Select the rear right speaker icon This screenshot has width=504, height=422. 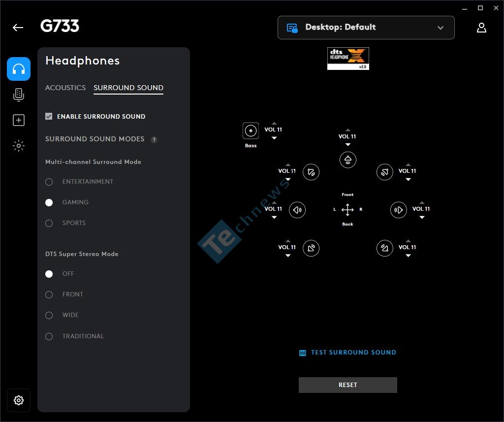coord(385,248)
